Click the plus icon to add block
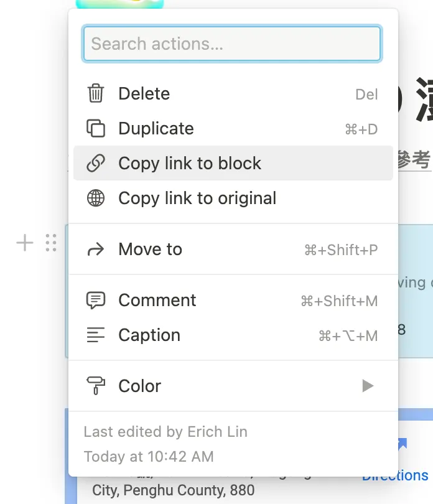This screenshot has height=504, width=433. (24, 243)
